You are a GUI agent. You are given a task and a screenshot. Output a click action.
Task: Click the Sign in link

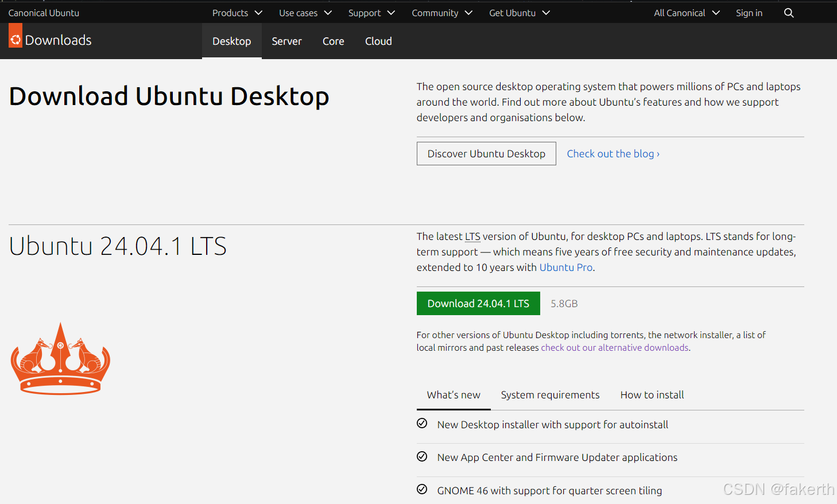[749, 13]
